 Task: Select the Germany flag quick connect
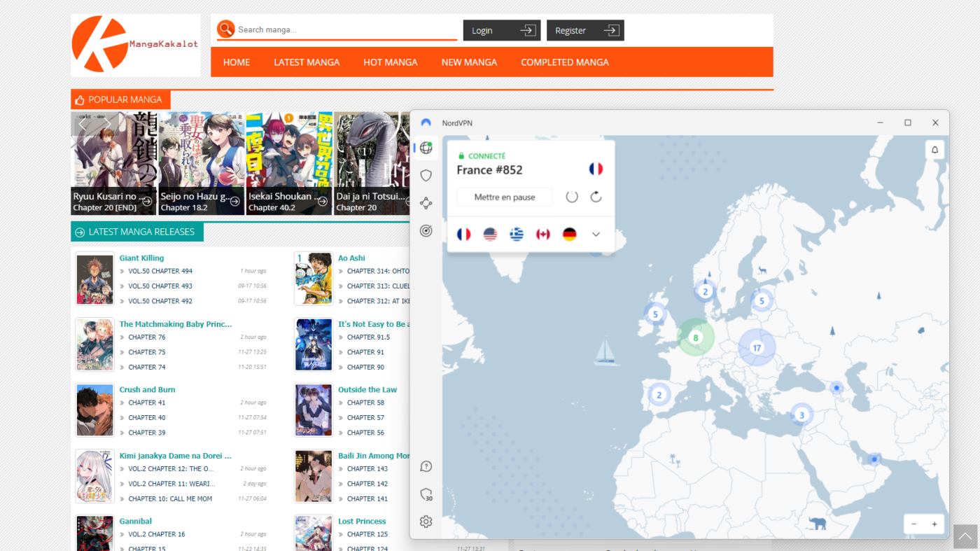[x=570, y=235]
